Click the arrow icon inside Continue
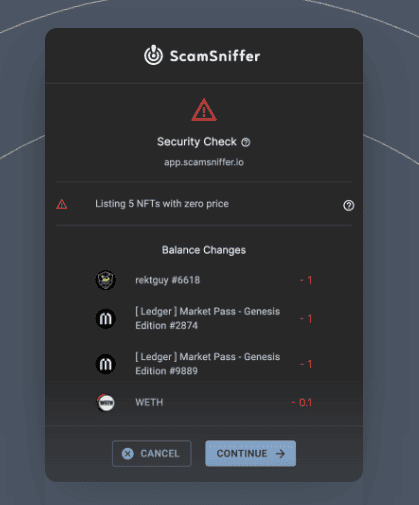This screenshot has width=419, height=505. click(280, 454)
